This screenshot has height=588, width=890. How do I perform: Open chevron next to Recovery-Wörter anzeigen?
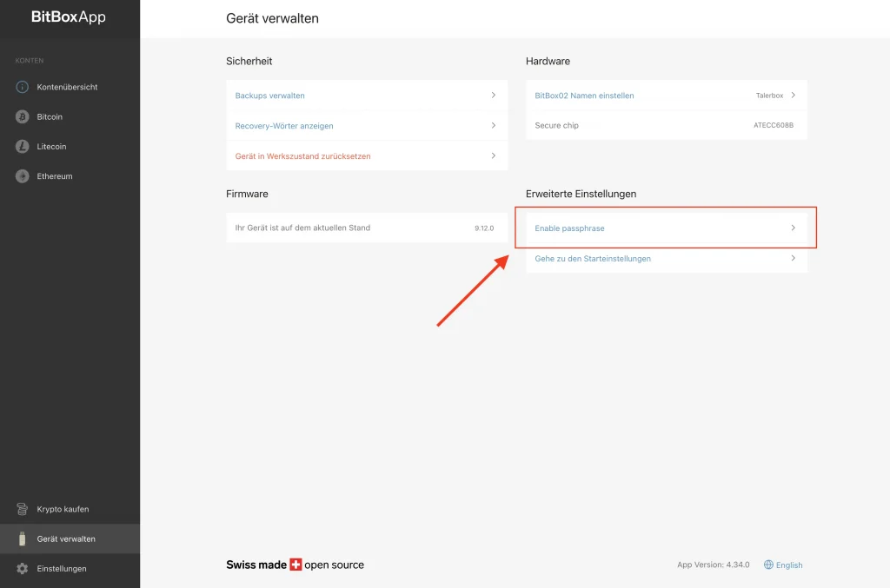(493, 125)
